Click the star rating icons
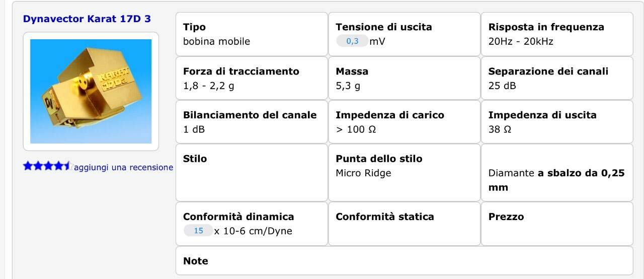 47,166
